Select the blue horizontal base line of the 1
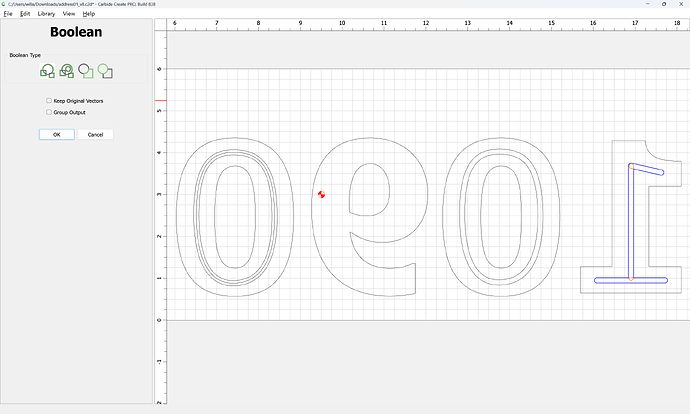690x414 pixels. pos(610,280)
